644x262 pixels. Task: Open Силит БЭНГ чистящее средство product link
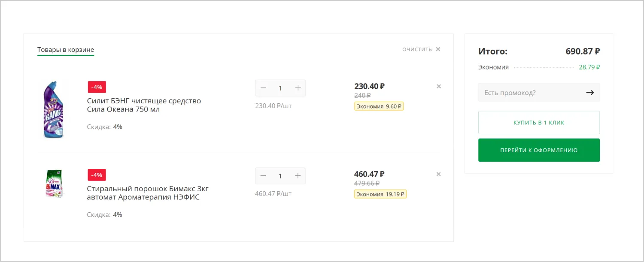click(144, 105)
